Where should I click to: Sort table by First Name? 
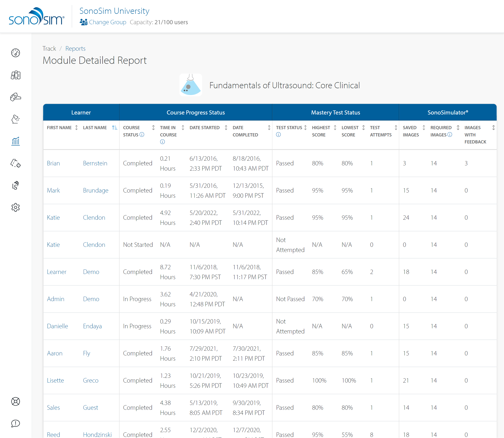tap(76, 128)
